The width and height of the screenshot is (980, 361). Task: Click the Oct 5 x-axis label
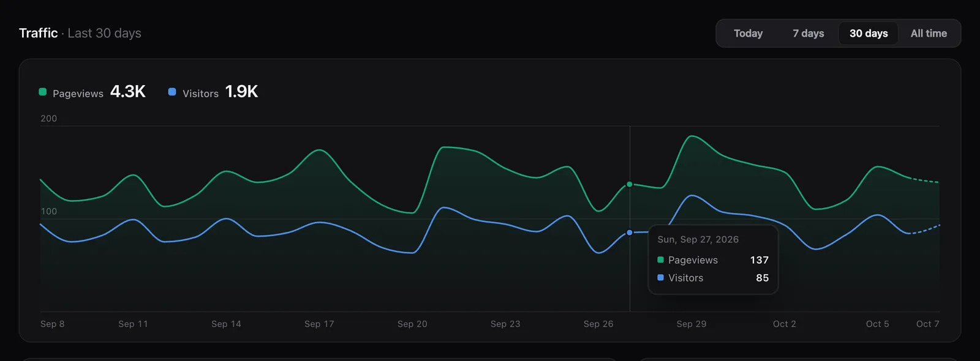878,324
